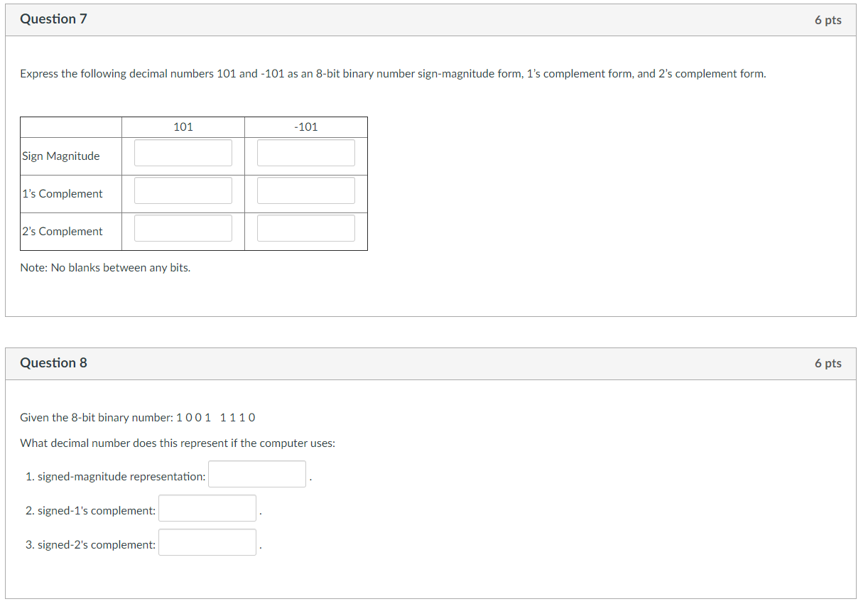Image resolution: width=868 pixels, height=604 pixels.
Task: Click Sign Magnitude input field for -101
Action: [306, 153]
